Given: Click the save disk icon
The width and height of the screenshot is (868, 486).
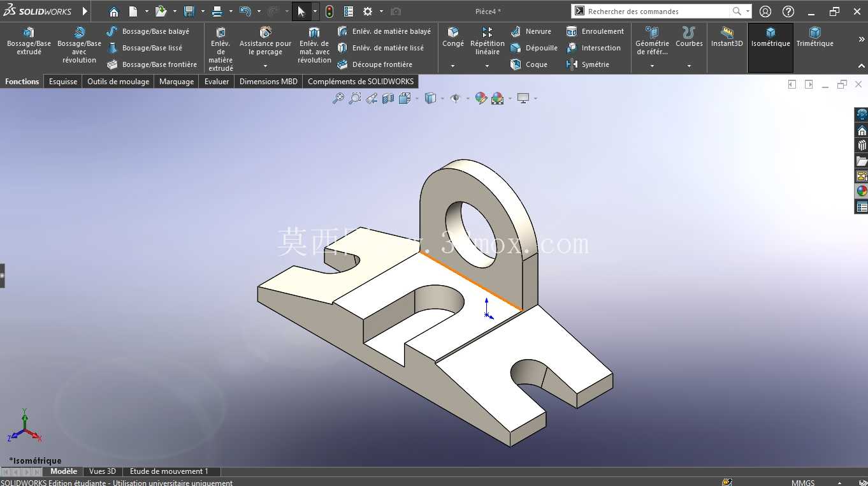Looking at the screenshot, I should tap(189, 11).
